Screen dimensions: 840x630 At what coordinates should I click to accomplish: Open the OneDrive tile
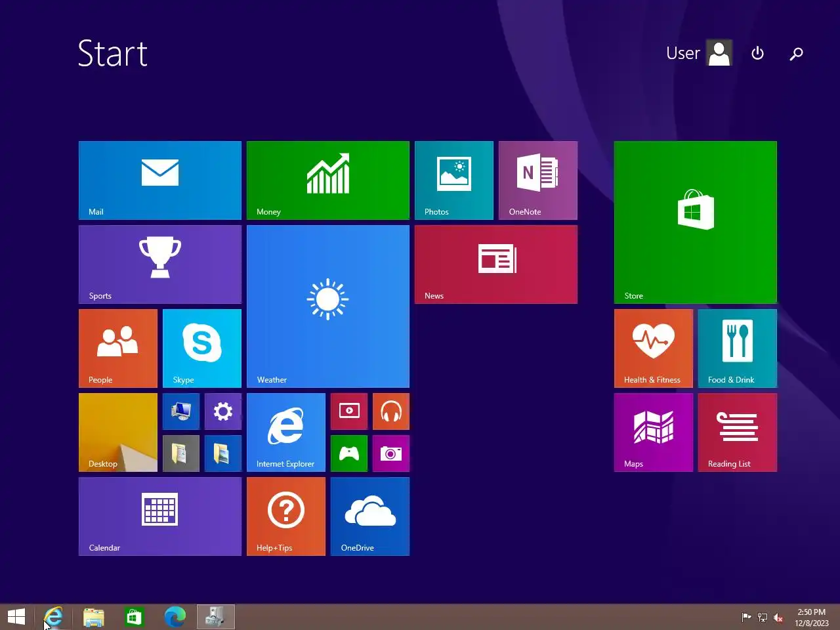point(370,516)
